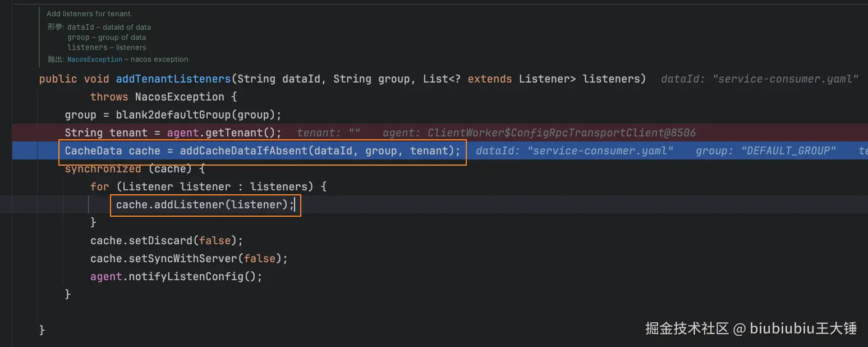Click NacosException in the throws clause
The height and width of the screenshot is (347, 868).
pyautogui.click(x=180, y=97)
